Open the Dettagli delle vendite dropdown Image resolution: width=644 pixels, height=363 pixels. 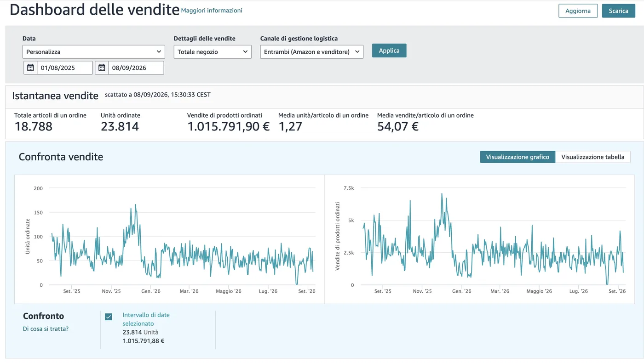tap(213, 52)
